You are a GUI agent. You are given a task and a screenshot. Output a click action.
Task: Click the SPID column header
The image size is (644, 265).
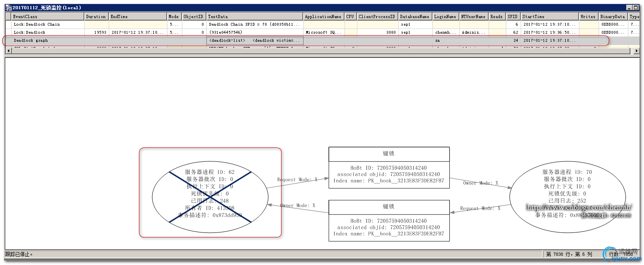[514, 16]
